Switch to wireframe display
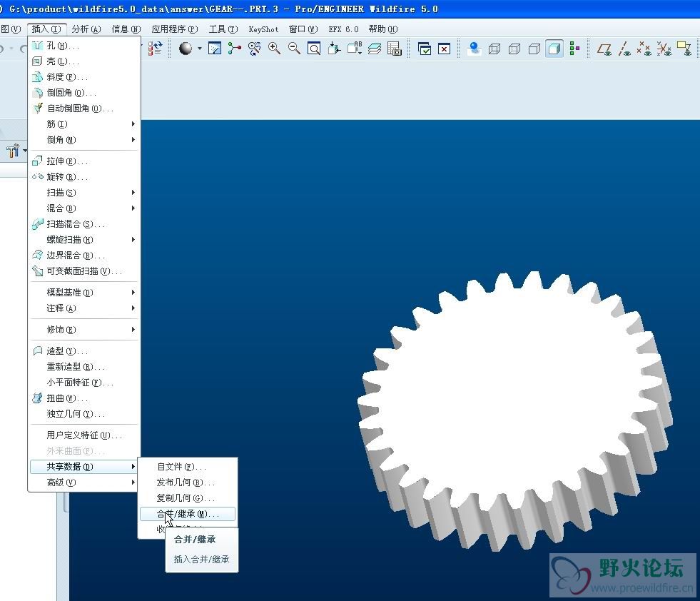700x601 pixels. (494, 49)
